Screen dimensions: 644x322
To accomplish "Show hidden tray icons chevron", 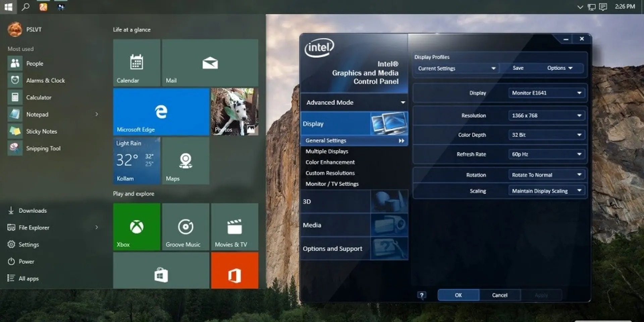I will pyautogui.click(x=580, y=7).
